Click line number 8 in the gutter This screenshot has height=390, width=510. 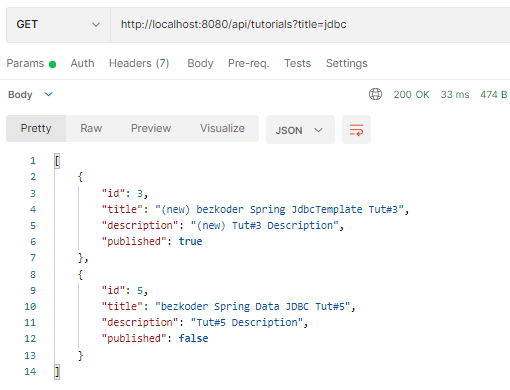(x=33, y=274)
